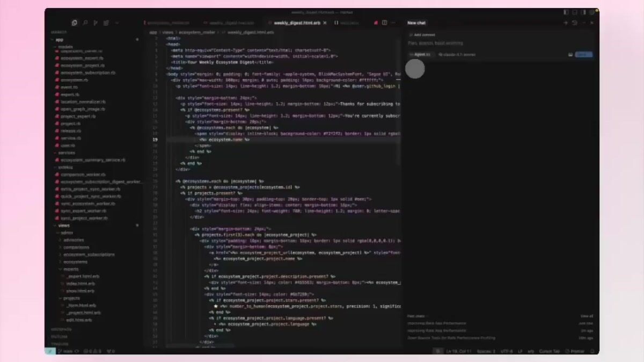Open the Extensions icon in activity bar
Screen dimensions: 644x362
(106, 23)
